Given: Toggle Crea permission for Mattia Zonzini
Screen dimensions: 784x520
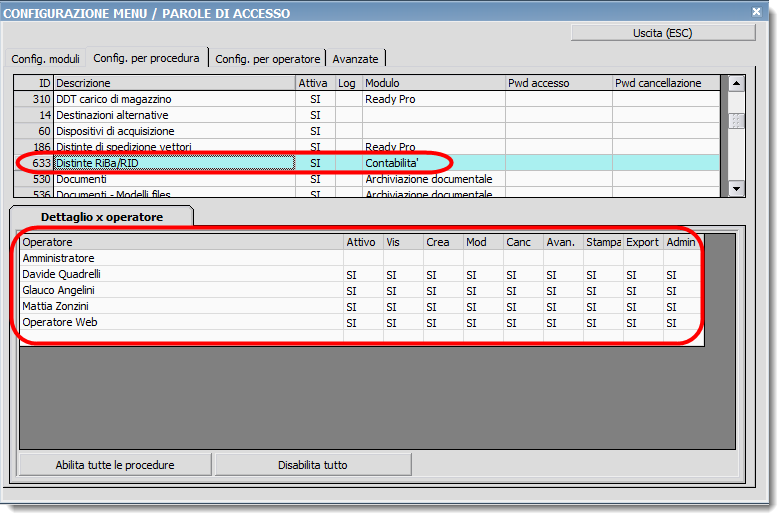Looking at the screenshot, I should point(443,306).
